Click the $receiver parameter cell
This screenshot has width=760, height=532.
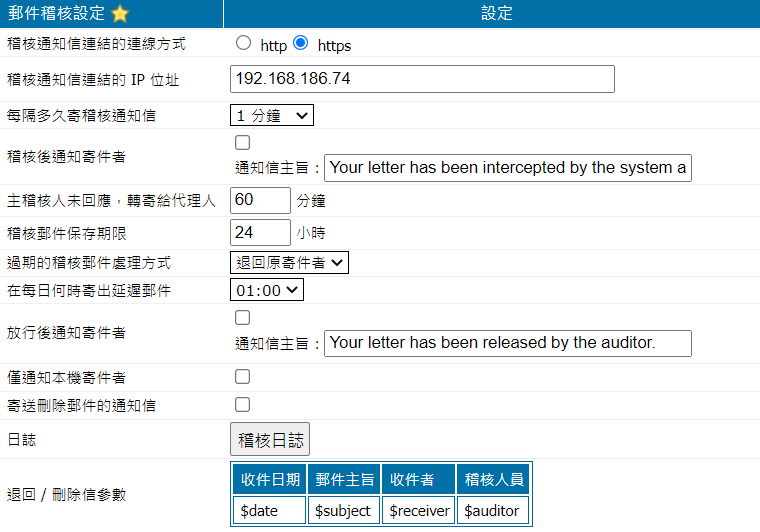(x=419, y=511)
